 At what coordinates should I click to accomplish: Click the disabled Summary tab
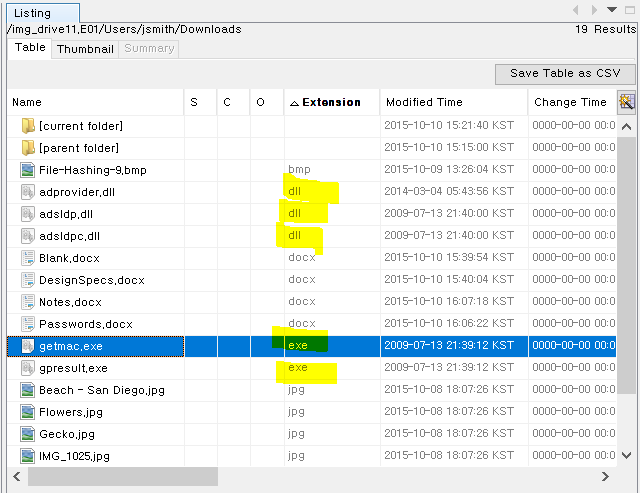(149, 49)
